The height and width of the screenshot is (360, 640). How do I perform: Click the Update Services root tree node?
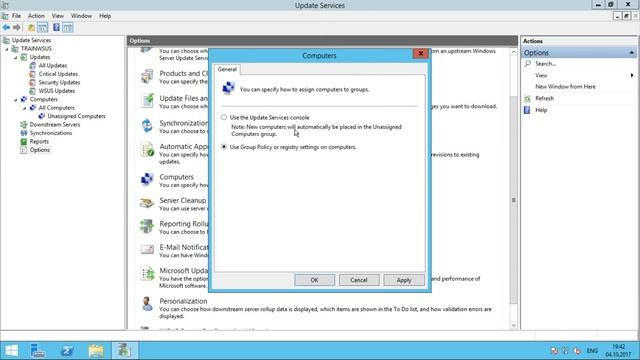(x=31, y=40)
